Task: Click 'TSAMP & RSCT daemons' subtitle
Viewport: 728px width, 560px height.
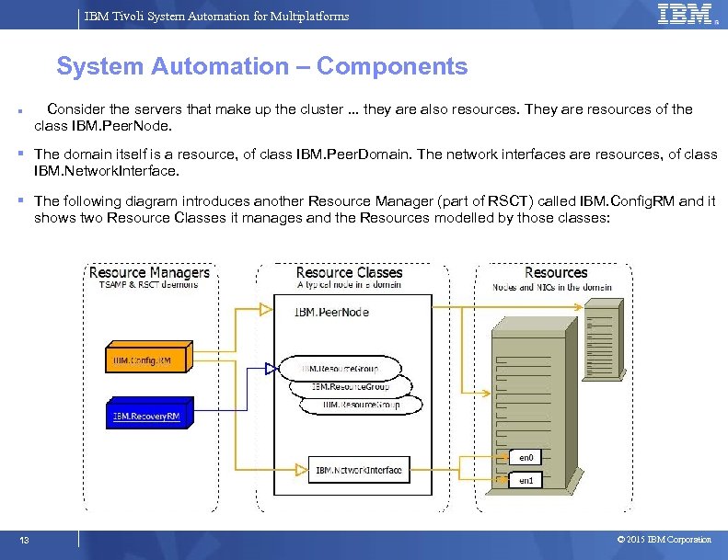Action: click(x=148, y=284)
